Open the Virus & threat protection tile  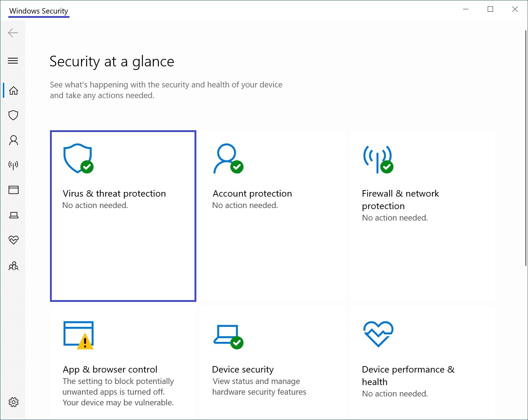[x=123, y=216]
